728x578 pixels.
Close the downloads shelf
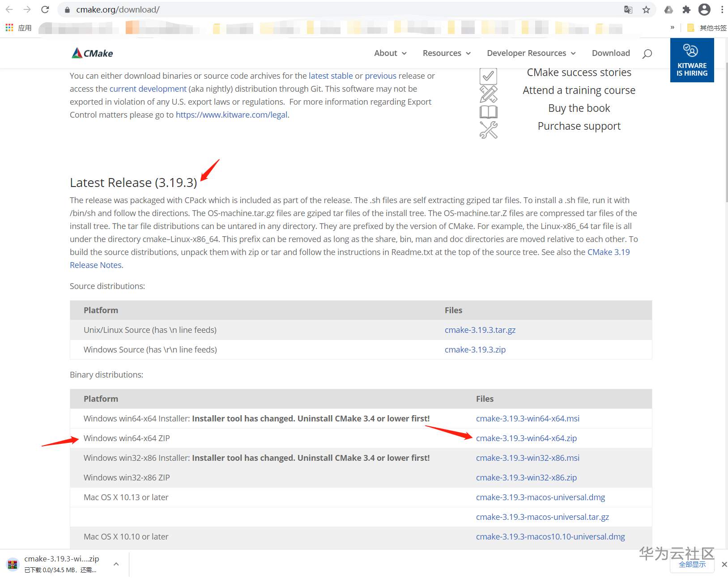tap(724, 565)
